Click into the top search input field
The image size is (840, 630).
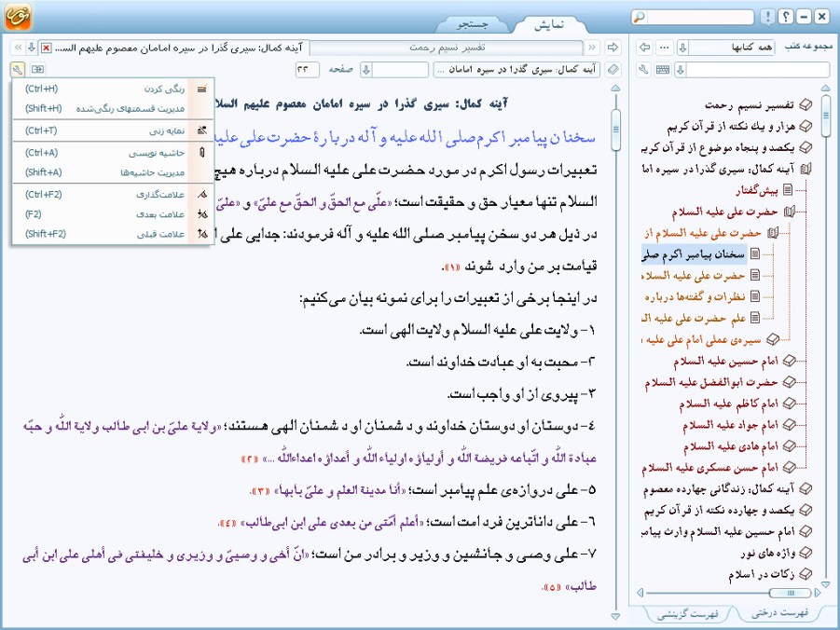700,17
